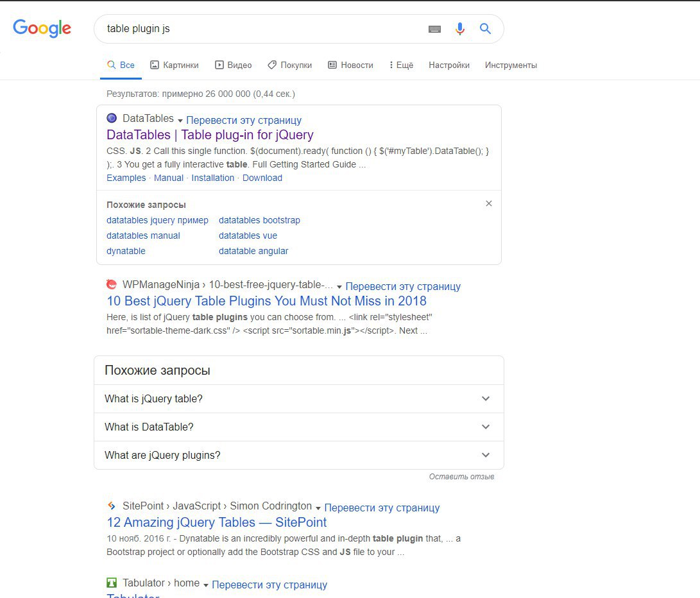Switch to the Видео tab
The image size is (700, 598).
point(234,65)
